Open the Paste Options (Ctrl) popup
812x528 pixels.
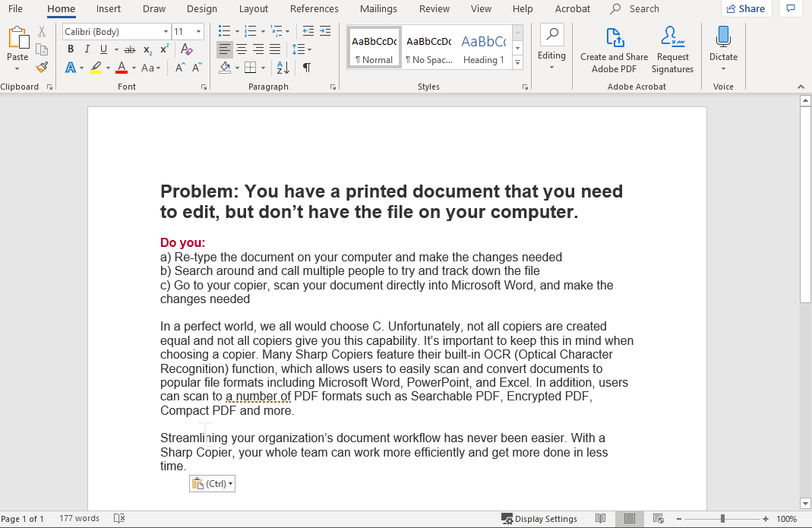tap(213, 483)
